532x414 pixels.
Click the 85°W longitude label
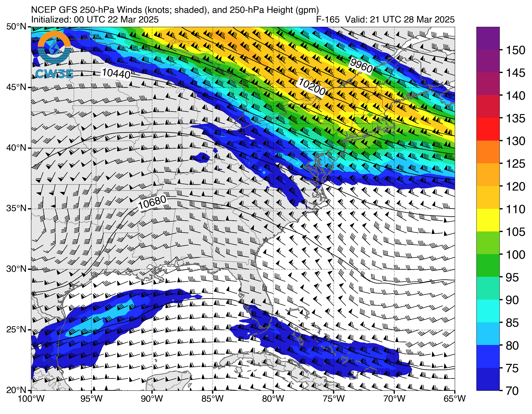coord(213,399)
